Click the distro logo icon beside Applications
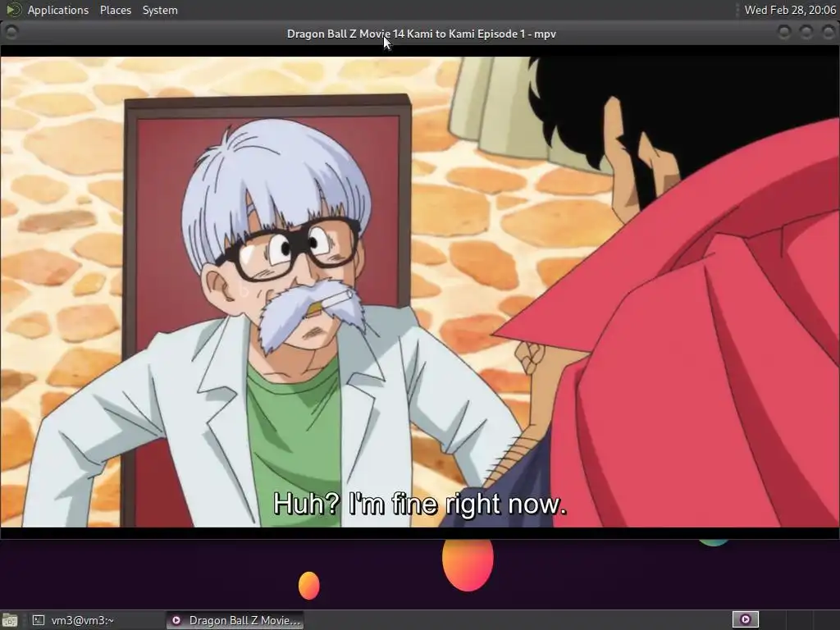This screenshot has height=630, width=840. [x=13, y=10]
